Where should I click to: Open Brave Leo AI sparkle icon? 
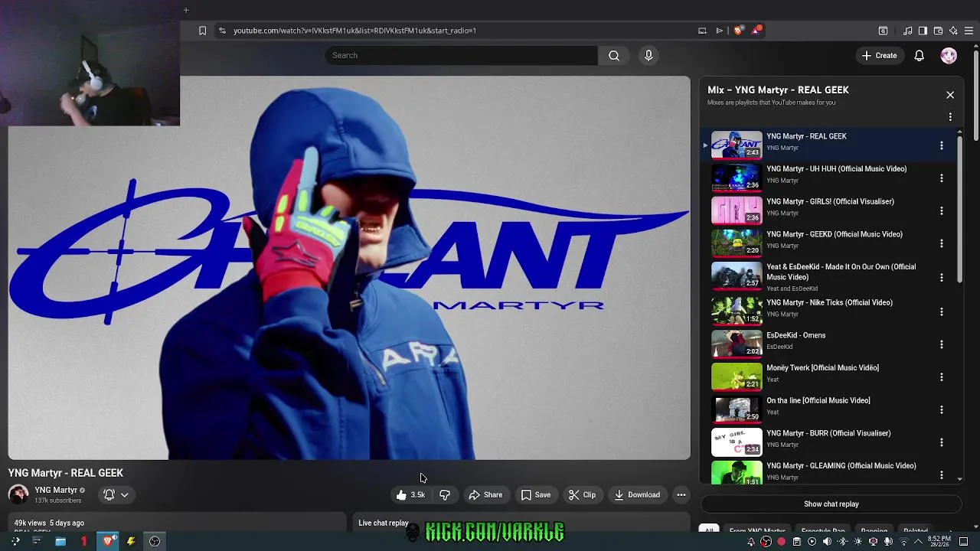[x=953, y=31]
